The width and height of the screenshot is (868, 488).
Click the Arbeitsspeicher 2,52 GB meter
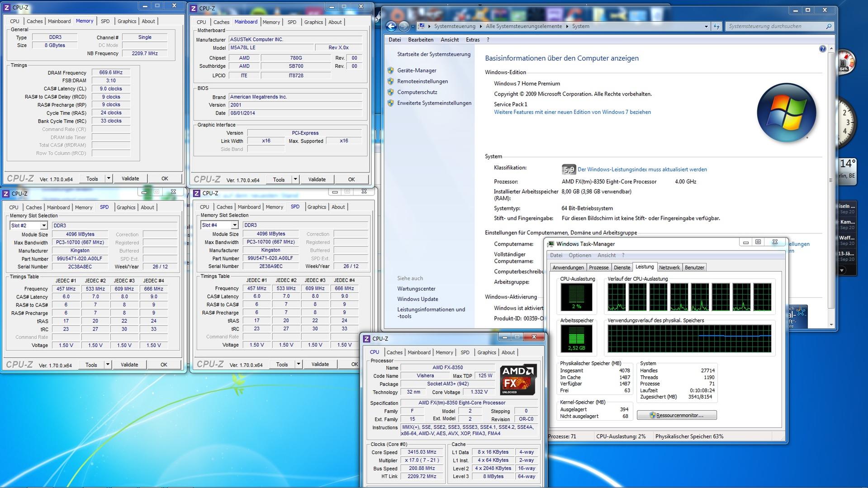[x=576, y=339]
